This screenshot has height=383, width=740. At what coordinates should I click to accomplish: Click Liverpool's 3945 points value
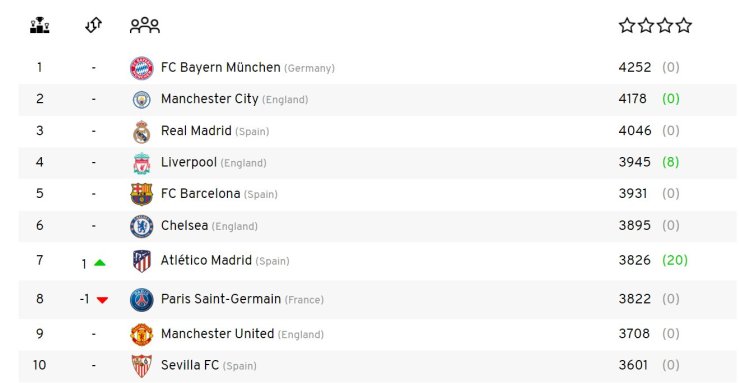coord(634,162)
